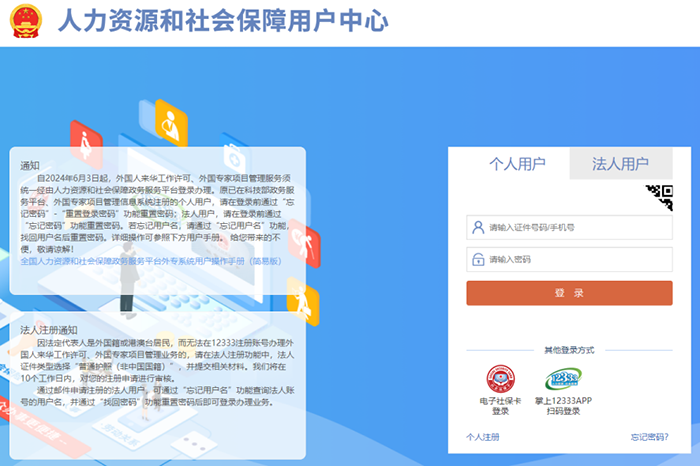Click the 其他登录方式 label

569,350
